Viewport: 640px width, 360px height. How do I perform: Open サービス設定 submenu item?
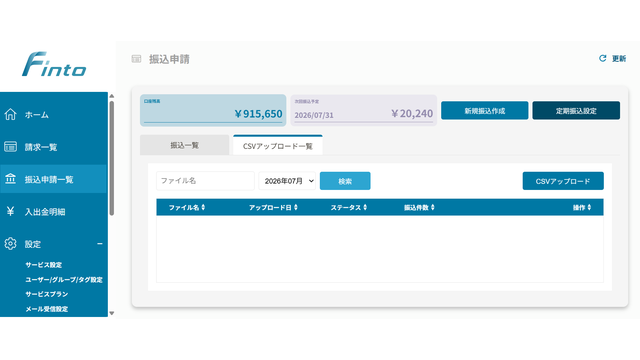tap(44, 265)
